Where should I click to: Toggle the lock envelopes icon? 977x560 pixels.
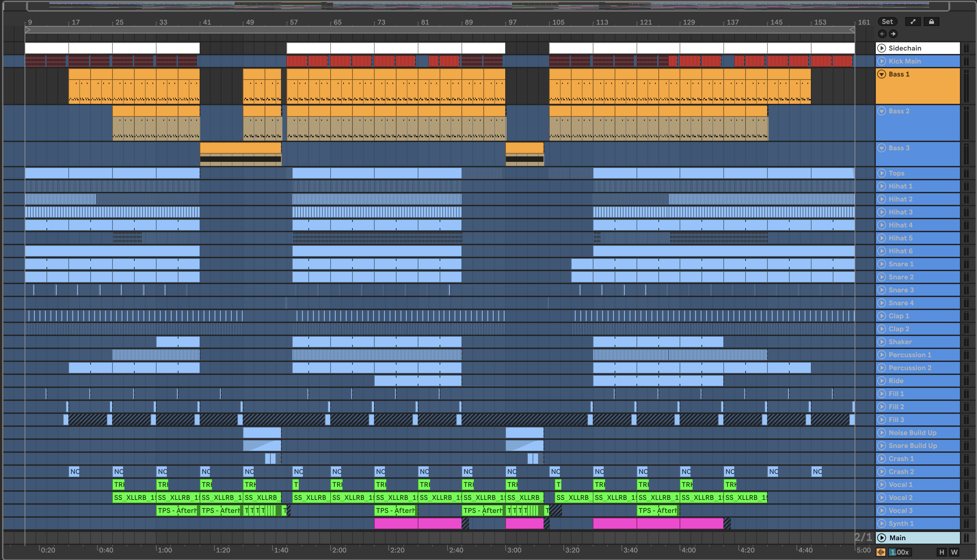[x=931, y=22]
